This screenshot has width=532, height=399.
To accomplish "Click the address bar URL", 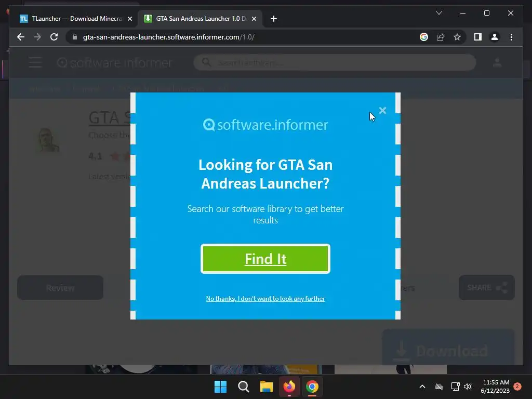I will point(169,37).
